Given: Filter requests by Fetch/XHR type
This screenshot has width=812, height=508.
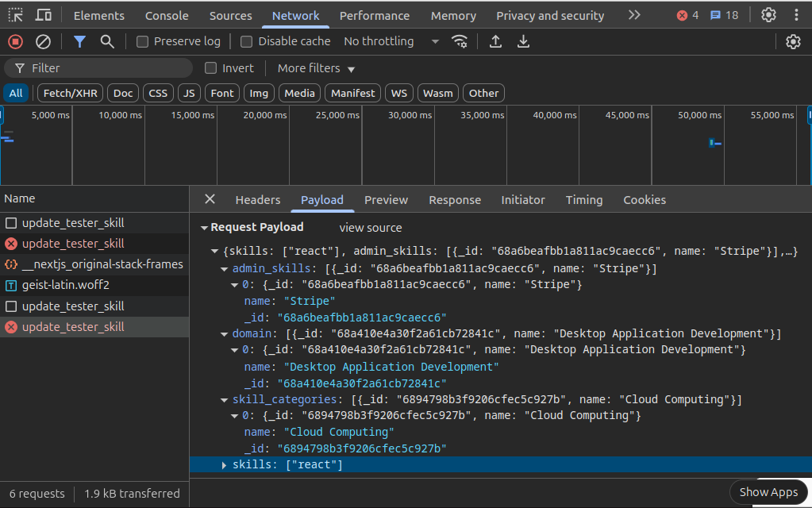Looking at the screenshot, I should (x=70, y=94).
